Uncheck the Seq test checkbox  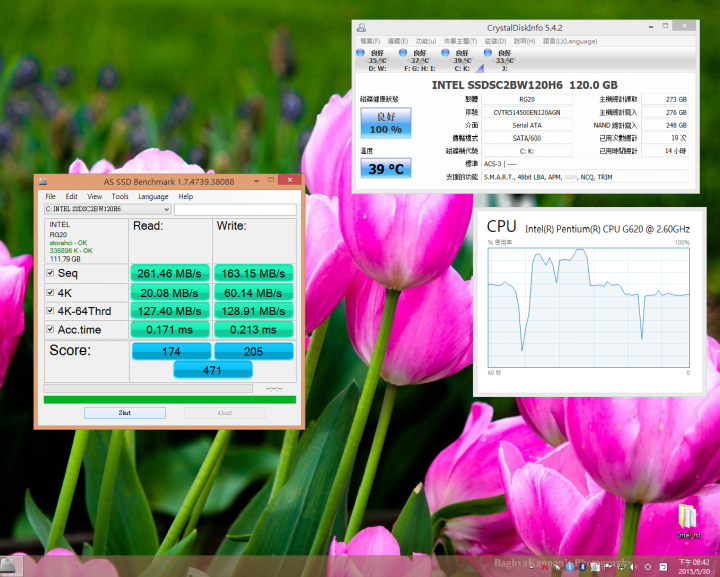coord(50,273)
